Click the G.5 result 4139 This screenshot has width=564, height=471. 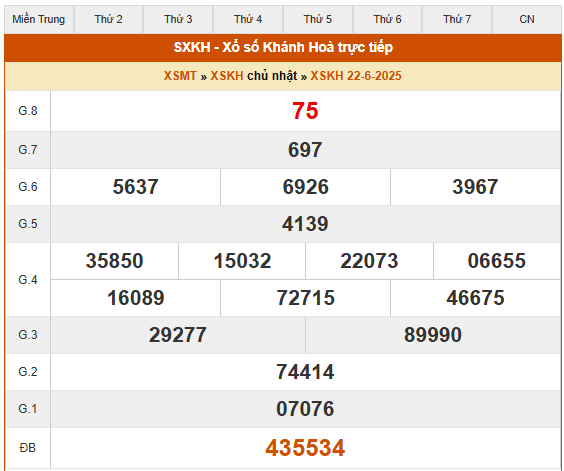click(x=305, y=224)
